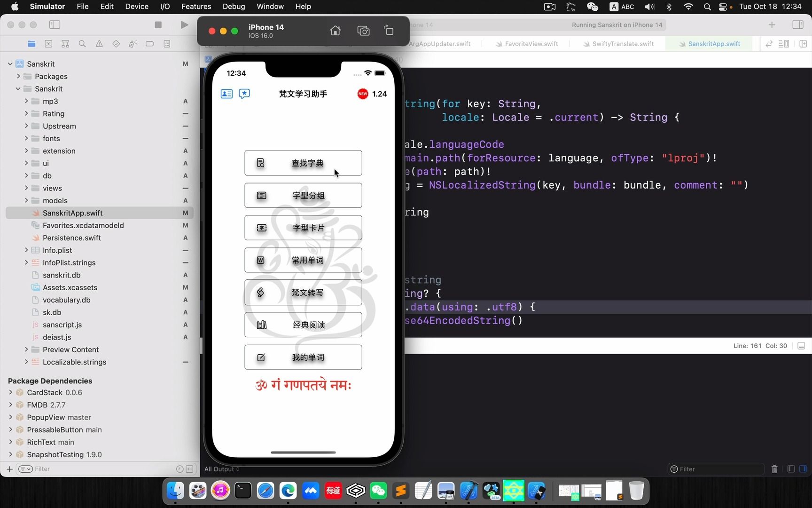Screen dimensions: 812x508
Task: Run the Xcode scheme
Action: coord(184,25)
